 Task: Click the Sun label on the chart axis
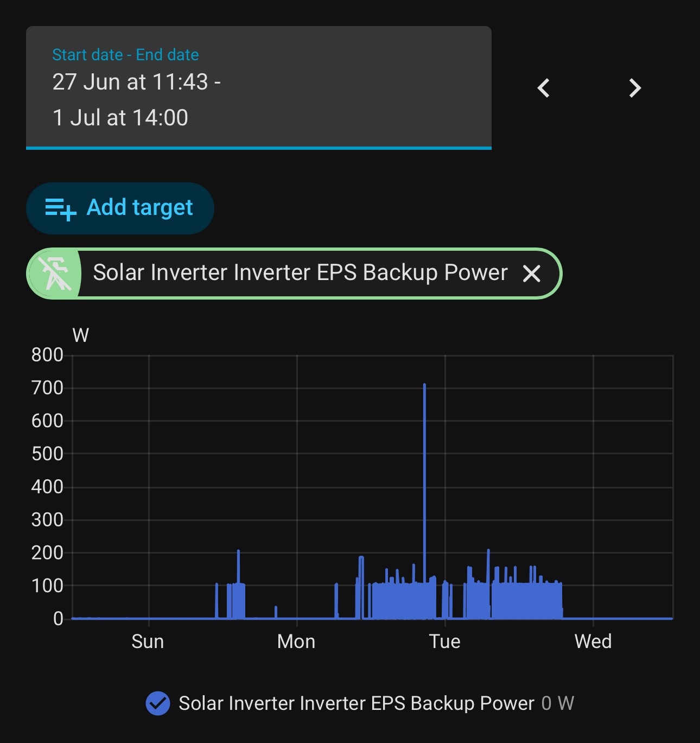pyautogui.click(x=148, y=642)
